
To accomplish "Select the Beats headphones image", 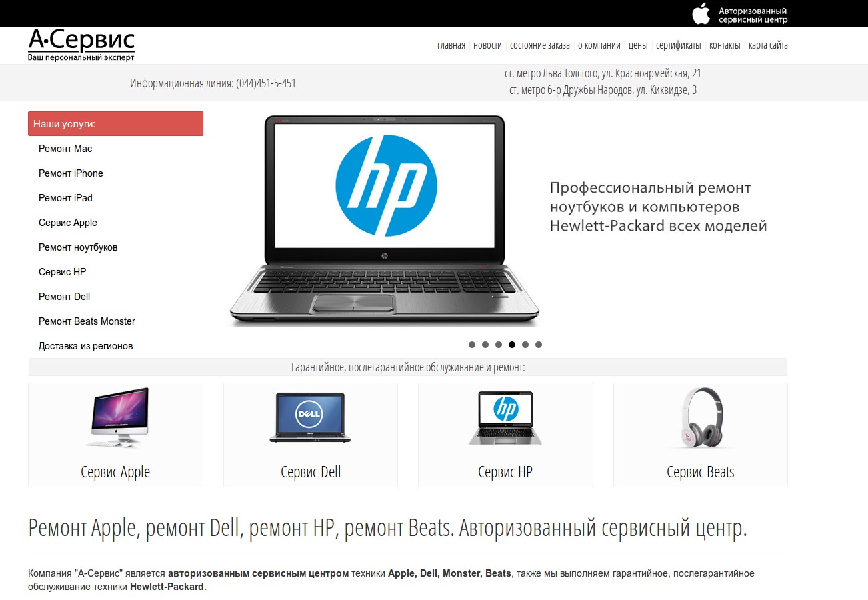I will [x=701, y=418].
